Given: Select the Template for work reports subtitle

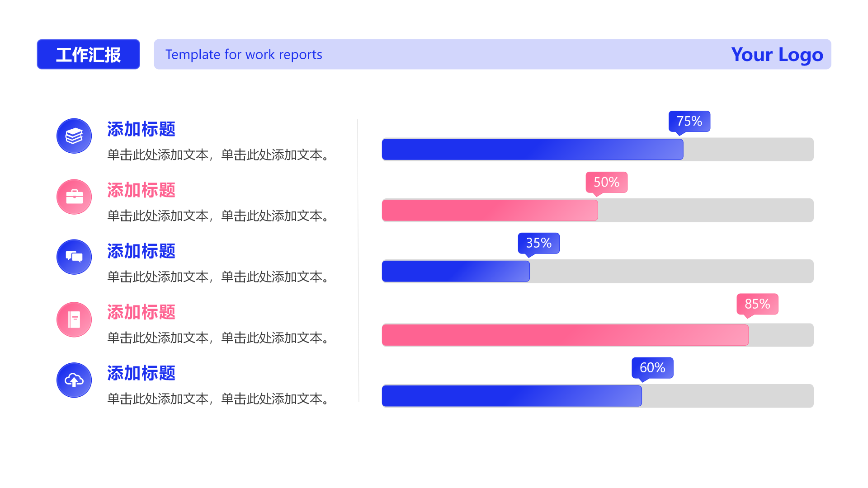Looking at the screenshot, I should pyautogui.click(x=244, y=55).
